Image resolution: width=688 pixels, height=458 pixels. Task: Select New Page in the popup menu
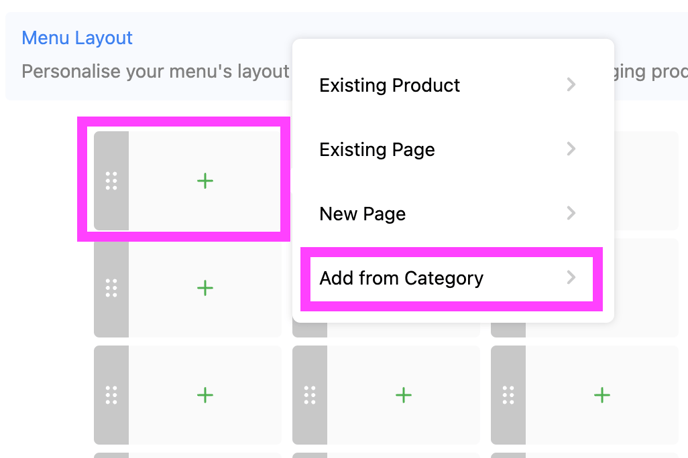[x=362, y=214]
